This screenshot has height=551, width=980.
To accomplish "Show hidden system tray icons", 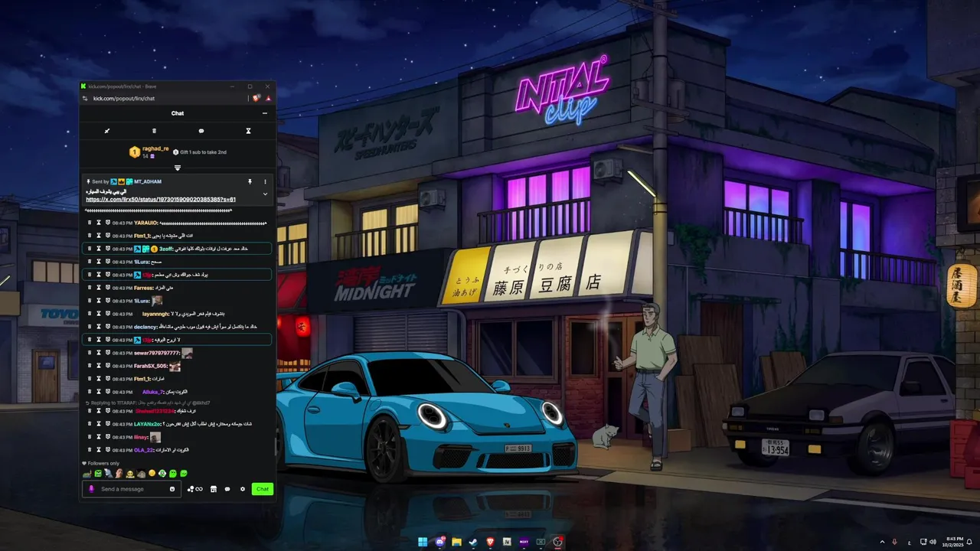I will click(882, 542).
